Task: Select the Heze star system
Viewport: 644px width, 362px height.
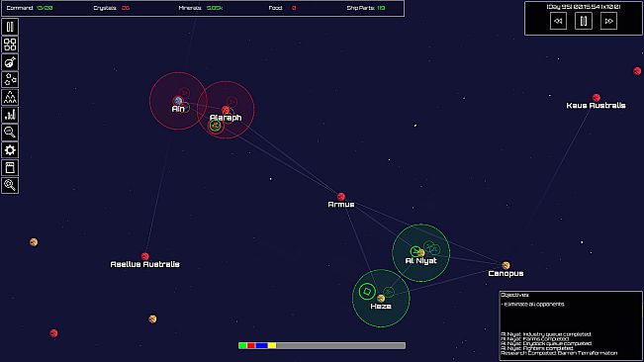Action: coord(381,299)
